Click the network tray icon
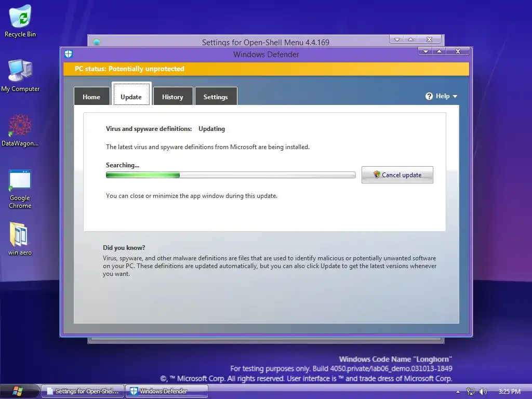Screen dimensions: 532x399 click(471, 392)
